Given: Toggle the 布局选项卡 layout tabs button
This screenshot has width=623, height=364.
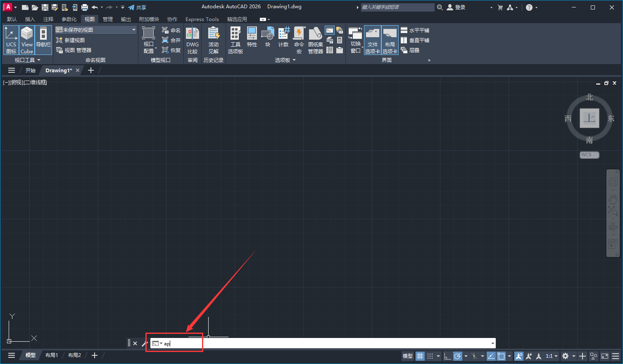Looking at the screenshot, I should [x=390, y=40].
